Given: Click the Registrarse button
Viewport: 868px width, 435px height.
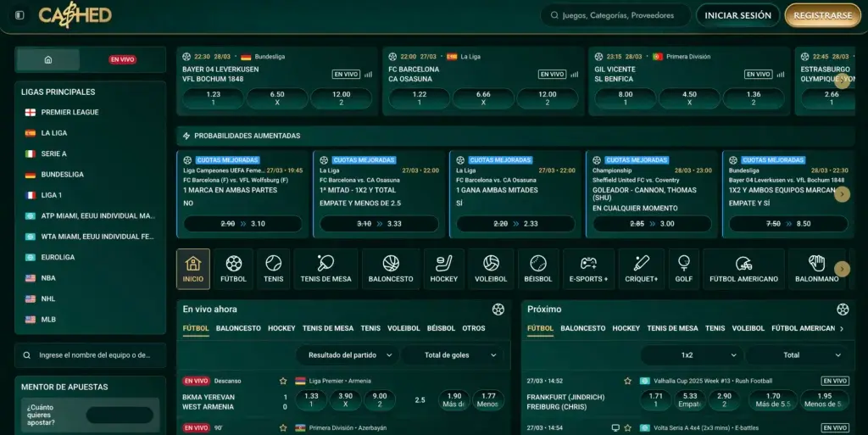Looking at the screenshot, I should click(822, 15).
